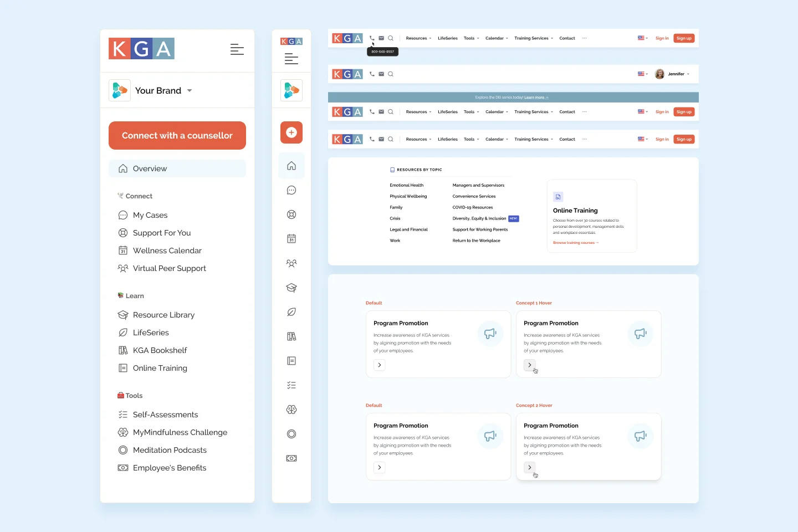This screenshot has width=798, height=532.
Task: Click the 800-648-9557 phone tooltip
Action: click(x=382, y=52)
